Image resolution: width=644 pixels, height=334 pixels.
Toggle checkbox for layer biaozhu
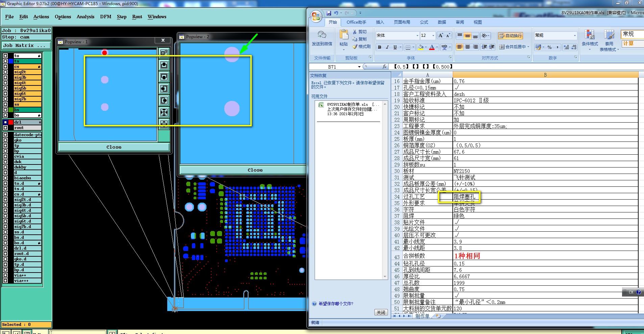[x=5, y=178]
